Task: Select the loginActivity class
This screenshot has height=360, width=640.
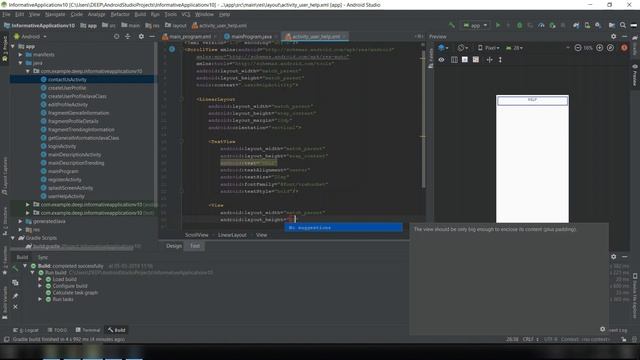Action: coord(62,146)
